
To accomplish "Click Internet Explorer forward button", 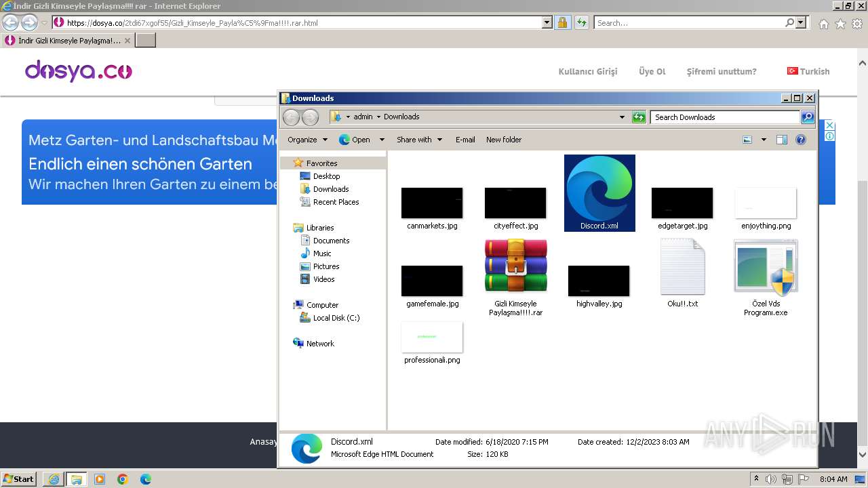I will [29, 22].
